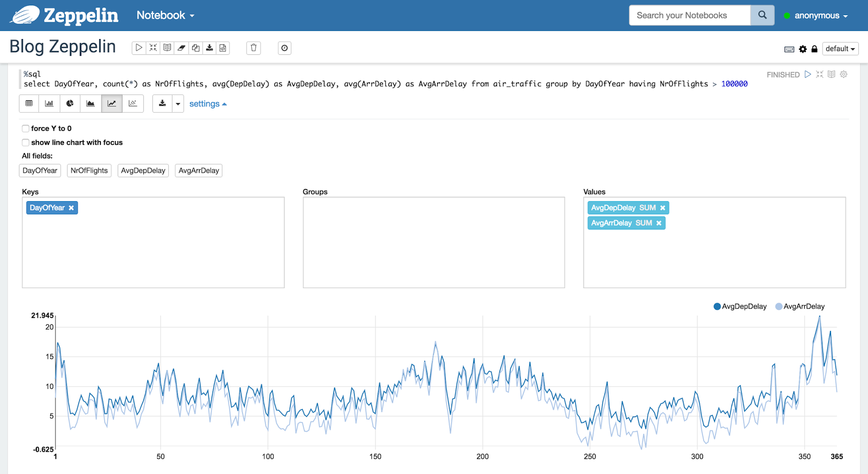Run all paragraphs in the notebook
This screenshot has width=868, height=474.
[139, 48]
